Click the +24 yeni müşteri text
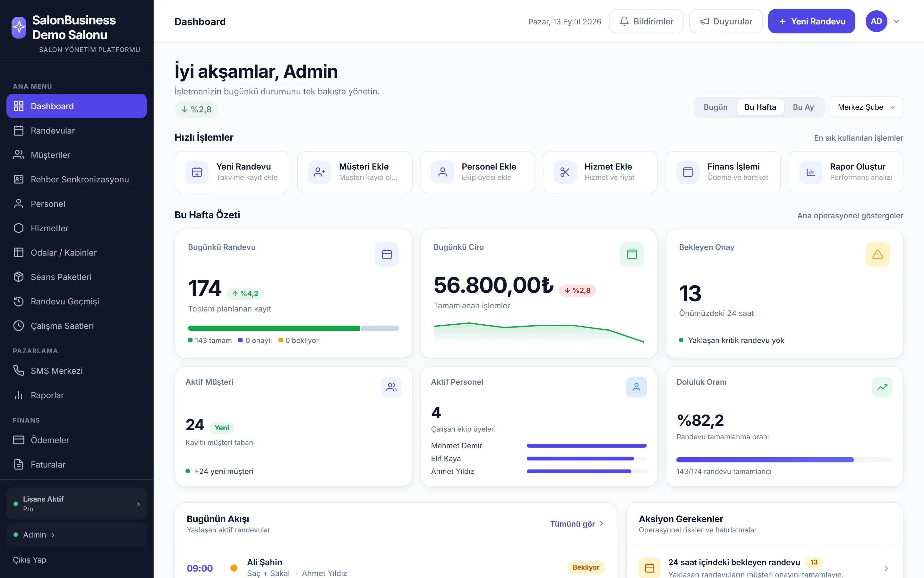 pyautogui.click(x=224, y=471)
